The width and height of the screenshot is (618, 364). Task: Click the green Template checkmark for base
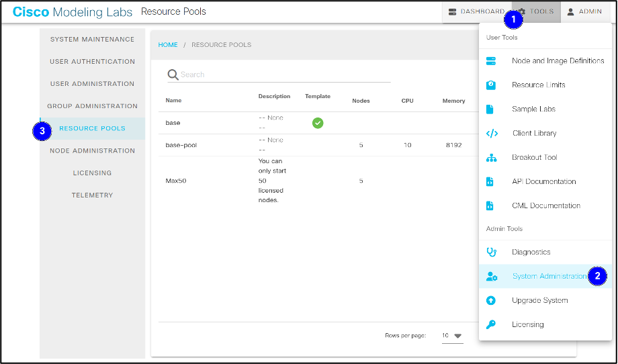click(318, 123)
